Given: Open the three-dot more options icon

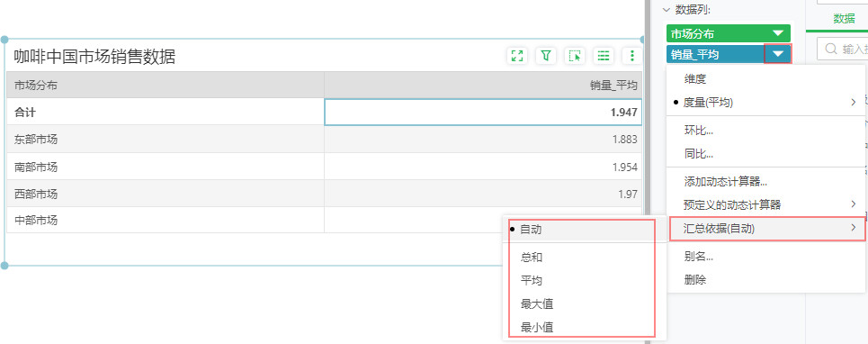Looking at the screenshot, I should 632,56.
